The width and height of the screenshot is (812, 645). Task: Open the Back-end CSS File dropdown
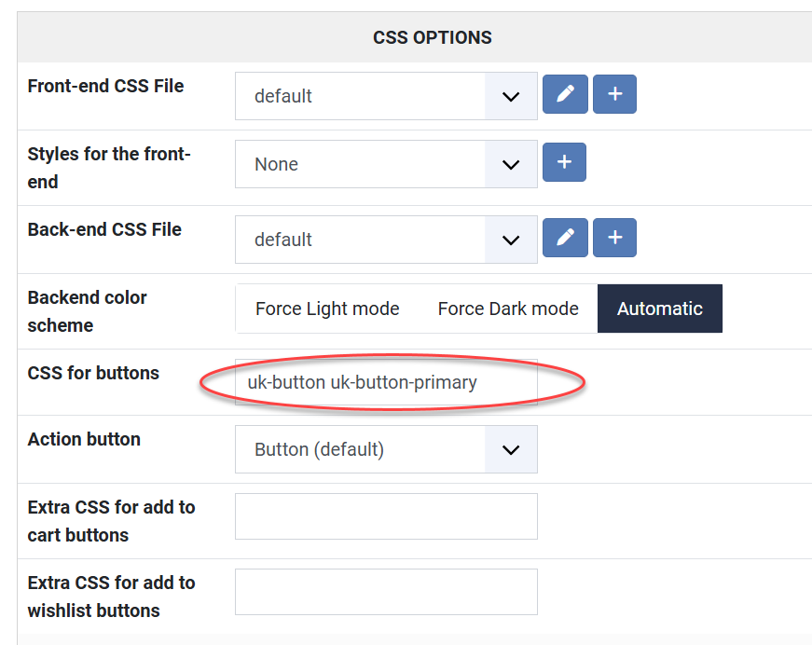pyautogui.click(x=386, y=240)
